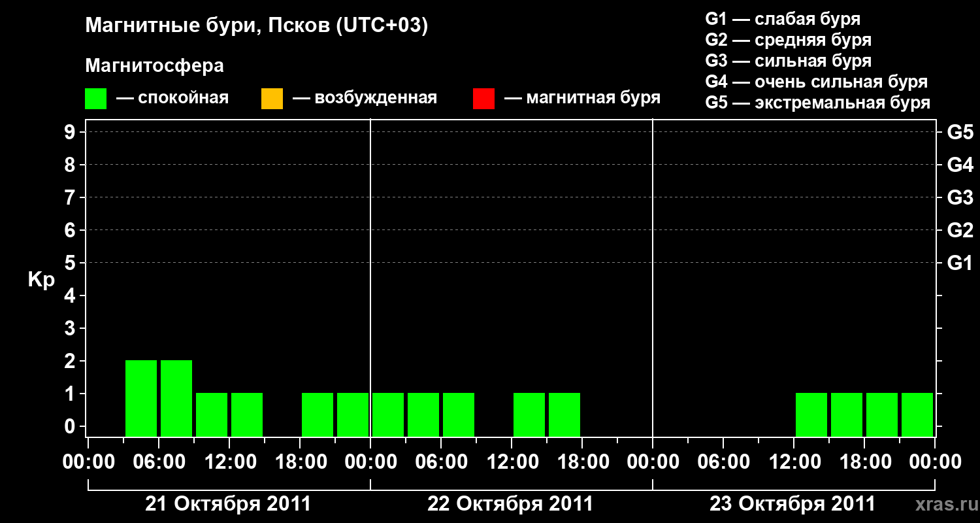Click the second Kp 2 bar on 21 October
The height and width of the screenshot is (523, 980).
tap(176, 398)
